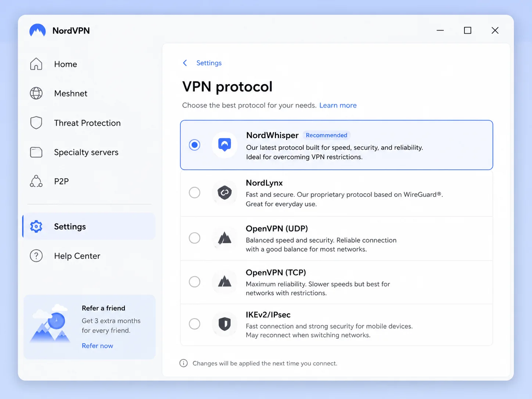The image size is (532, 399).
Task: Click the NordWhisper protocol title
Action: pos(272,135)
